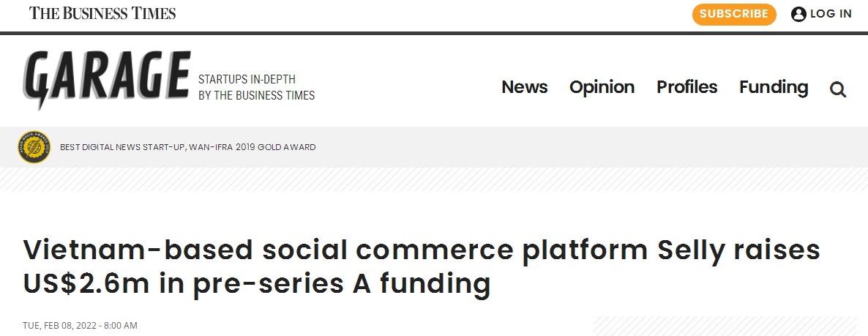Click the Garage logo
The height and width of the screenshot is (336, 868).
[x=107, y=79]
